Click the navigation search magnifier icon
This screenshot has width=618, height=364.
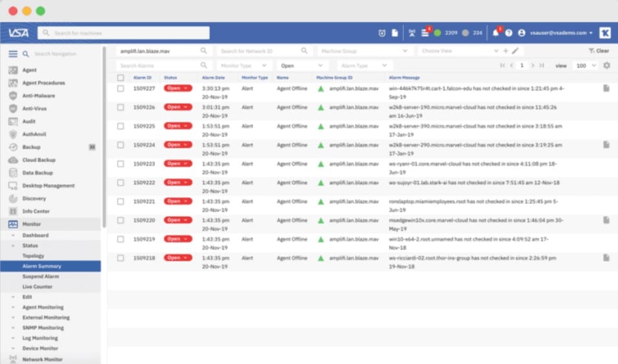26,54
